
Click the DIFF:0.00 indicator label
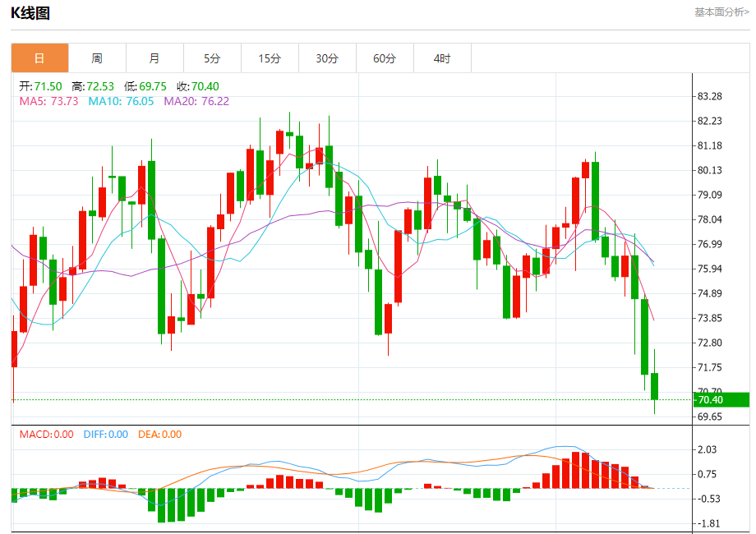tap(105, 435)
